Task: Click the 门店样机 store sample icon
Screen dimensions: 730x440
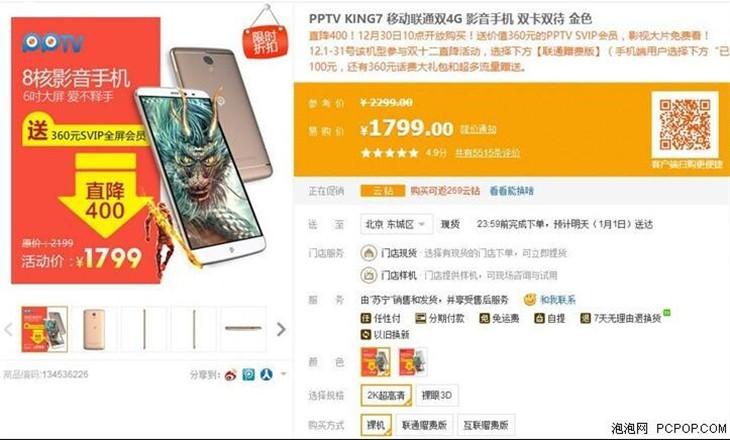Action: pyautogui.click(x=368, y=275)
